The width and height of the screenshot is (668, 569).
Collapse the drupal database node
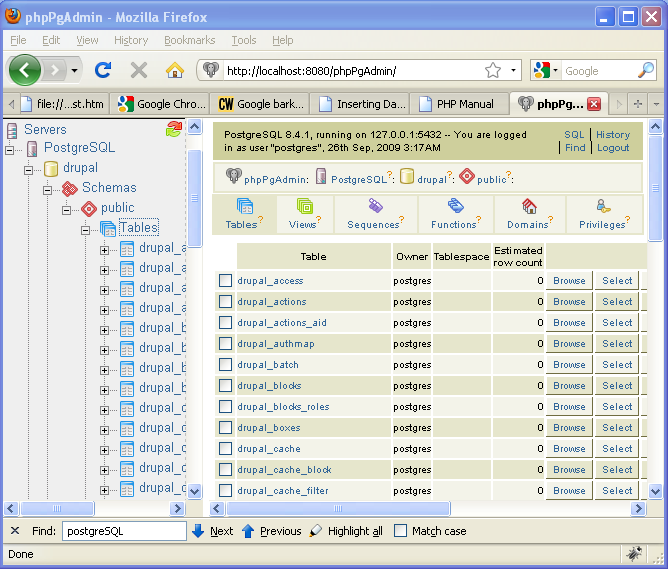click(29, 170)
